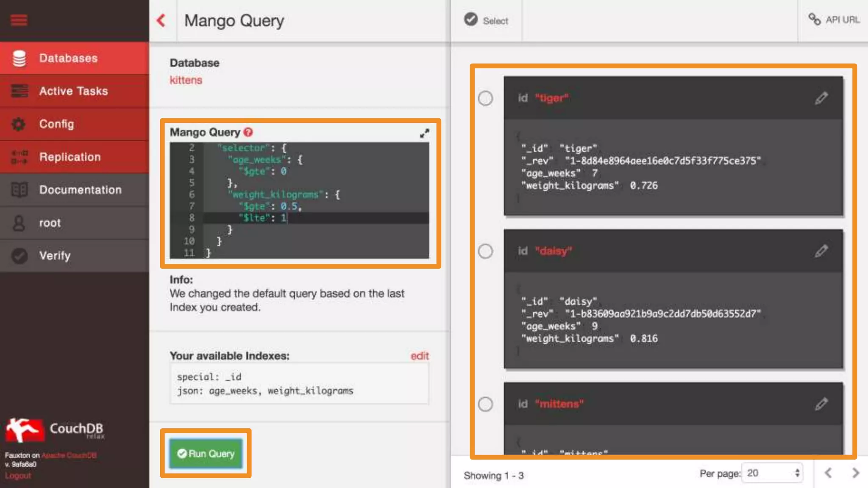Viewport: 868px width, 488px height.
Task: Go to next results page arrow
Action: click(x=855, y=473)
